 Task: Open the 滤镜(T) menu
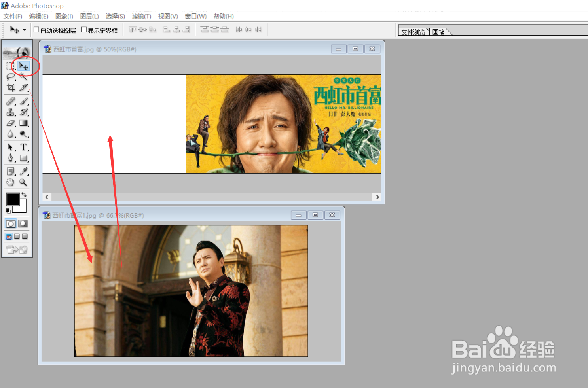142,16
